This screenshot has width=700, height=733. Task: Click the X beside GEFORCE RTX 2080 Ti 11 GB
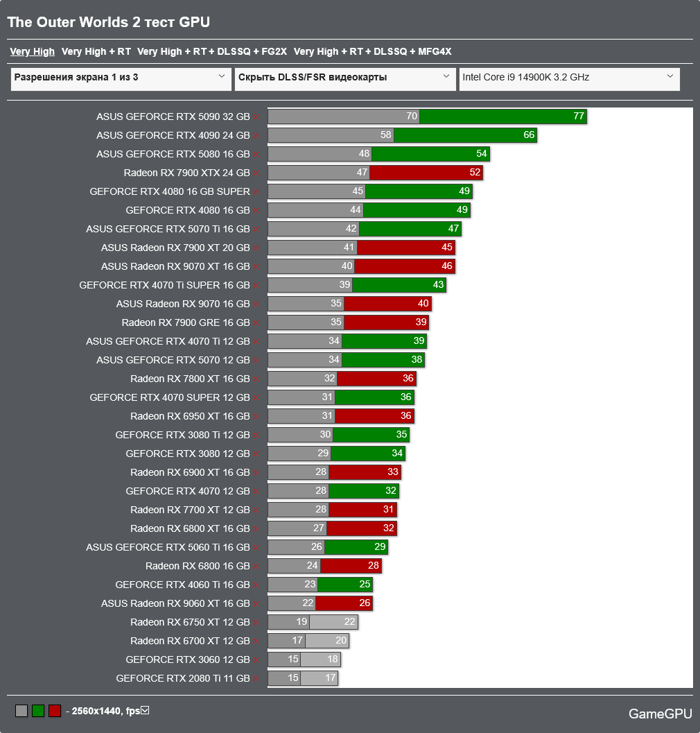[256, 678]
